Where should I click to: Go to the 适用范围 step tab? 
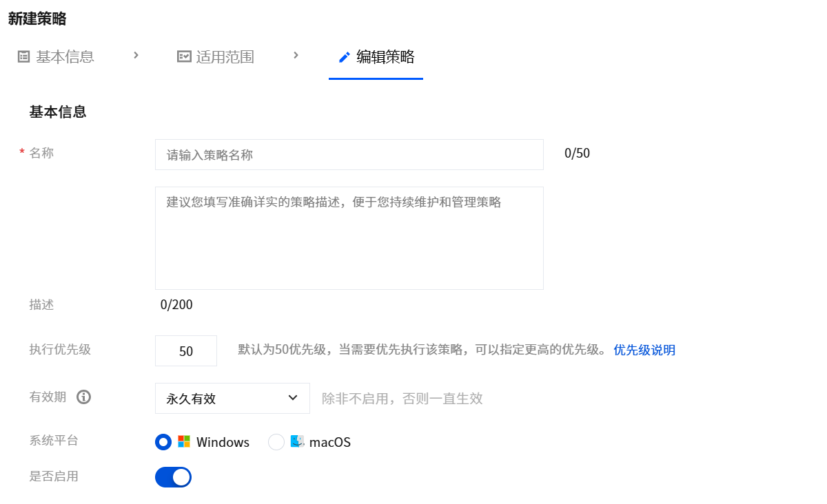tap(216, 56)
